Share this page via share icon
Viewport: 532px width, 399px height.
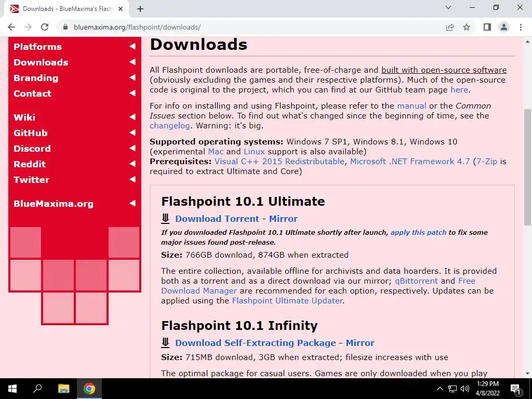[450, 27]
